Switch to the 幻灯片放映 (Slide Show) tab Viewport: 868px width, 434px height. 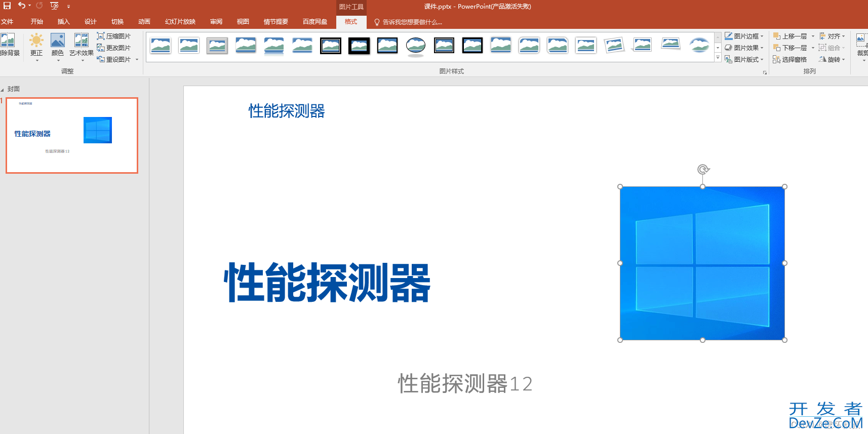tap(180, 22)
